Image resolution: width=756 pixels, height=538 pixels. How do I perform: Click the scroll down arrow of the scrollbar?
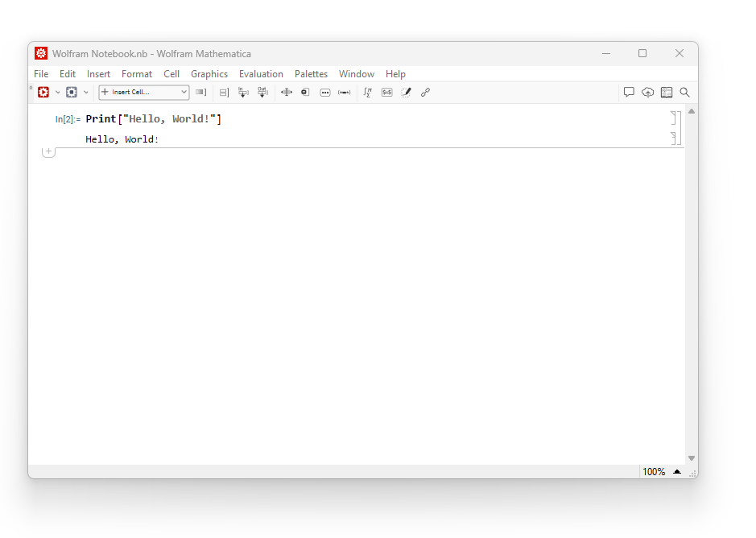coord(692,458)
